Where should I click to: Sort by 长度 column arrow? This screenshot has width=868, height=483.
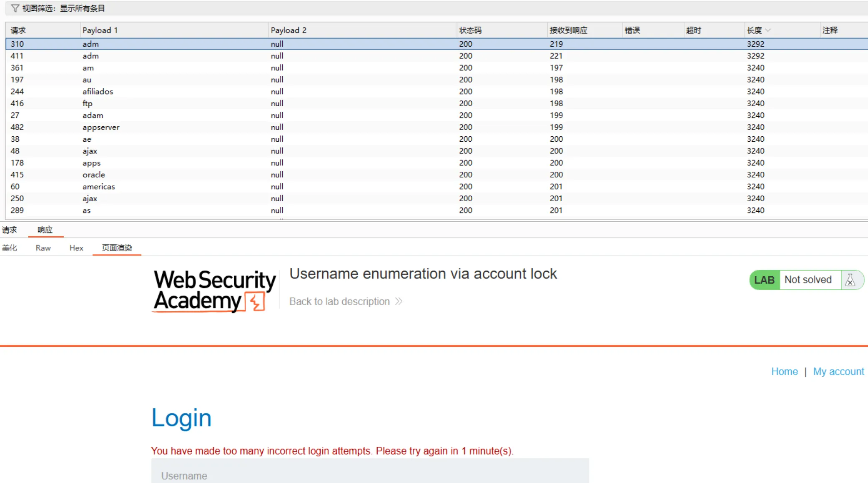pyautogui.click(x=768, y=30)
